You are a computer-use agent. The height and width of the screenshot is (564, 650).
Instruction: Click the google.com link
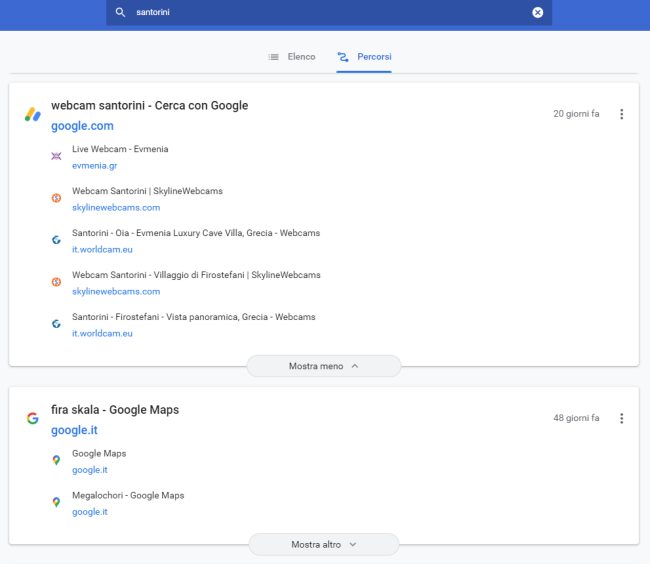pos(82,126)
